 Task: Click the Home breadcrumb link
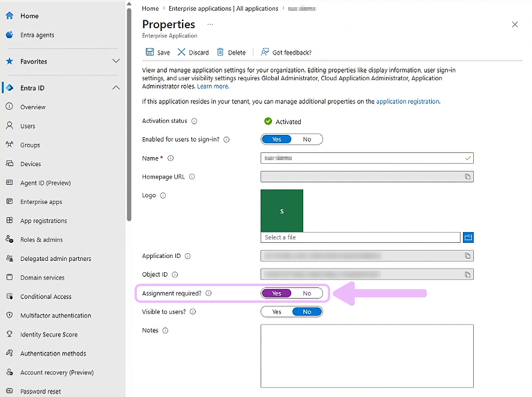(x=150, y=8)
